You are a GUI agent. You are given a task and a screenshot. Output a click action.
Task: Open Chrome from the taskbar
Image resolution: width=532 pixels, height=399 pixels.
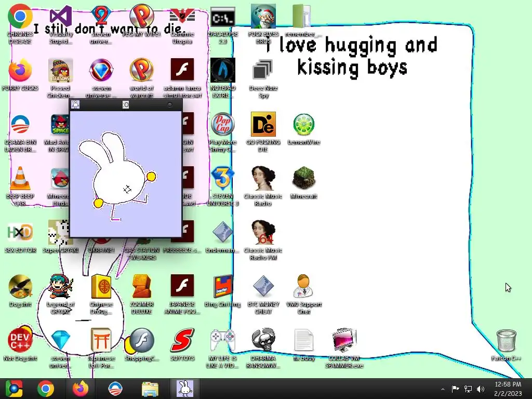pos(46,389)
